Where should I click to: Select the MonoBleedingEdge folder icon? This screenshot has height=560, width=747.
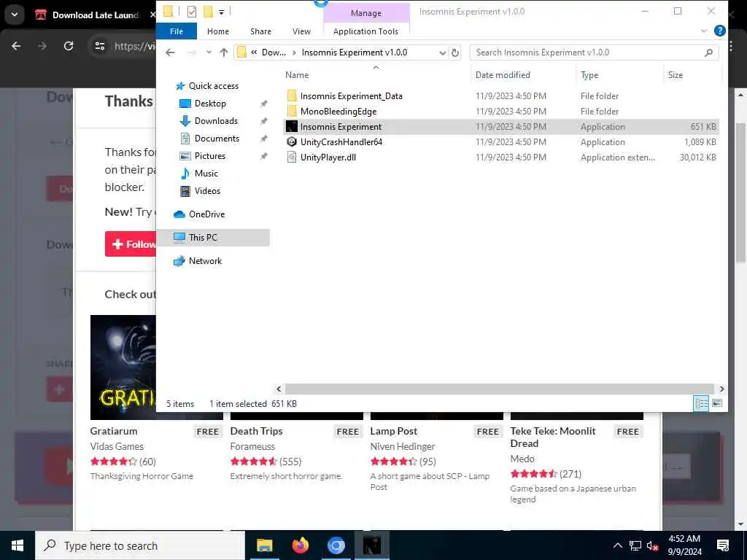(x=292, y=112)
